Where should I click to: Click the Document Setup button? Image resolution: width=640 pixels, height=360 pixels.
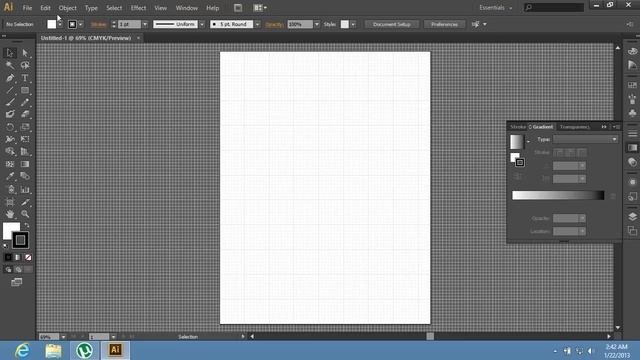pyautogui.click(x=391, y=24)
